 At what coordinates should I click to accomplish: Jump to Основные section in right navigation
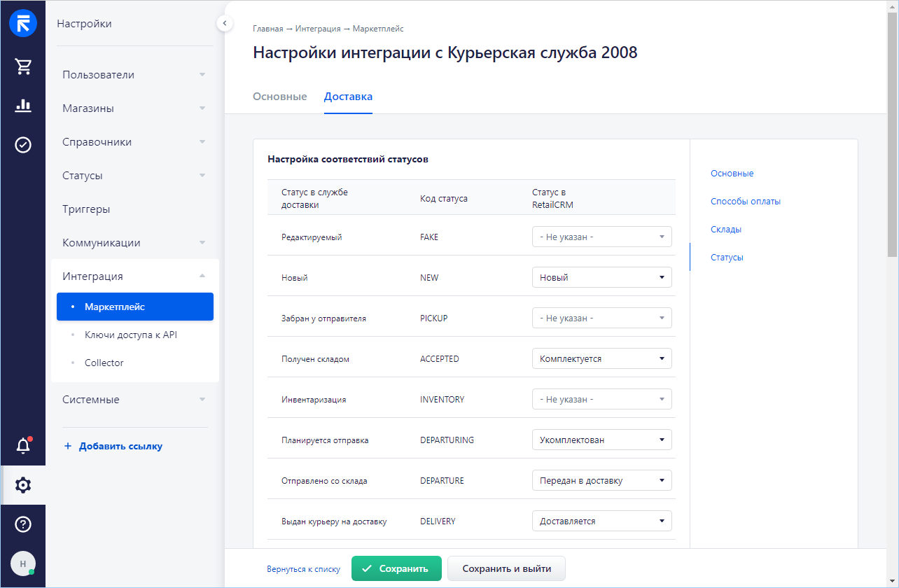click(x=732, y=174)
